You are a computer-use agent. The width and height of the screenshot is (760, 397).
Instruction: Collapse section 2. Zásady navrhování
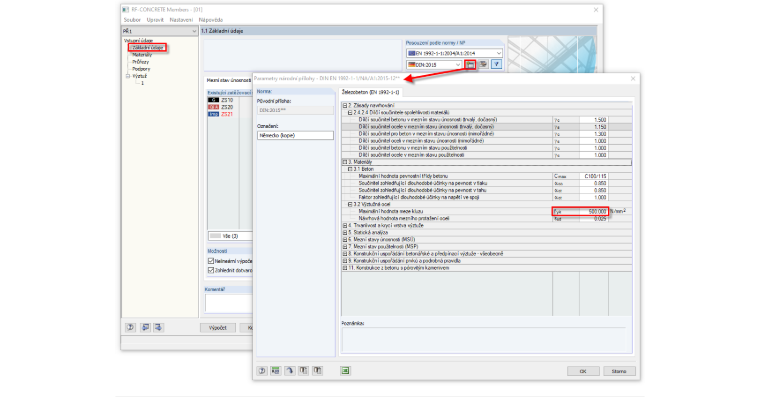click(x=345, y=105)
